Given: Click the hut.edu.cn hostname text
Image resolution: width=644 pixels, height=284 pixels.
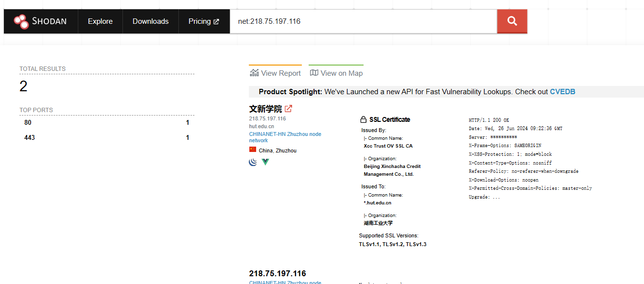Looking at the screenshot, I should [x=261, y=126].
